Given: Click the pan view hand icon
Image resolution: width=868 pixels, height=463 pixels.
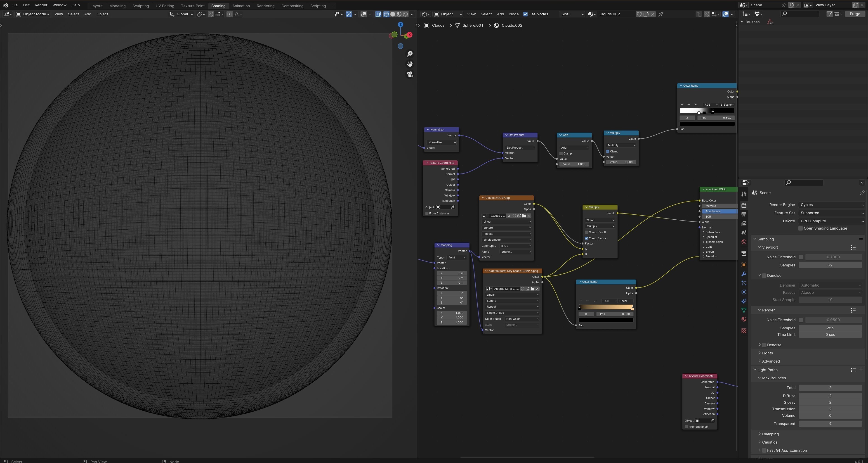Looking at the screenshot, I should pyautogui.click(x=410, y=64).
